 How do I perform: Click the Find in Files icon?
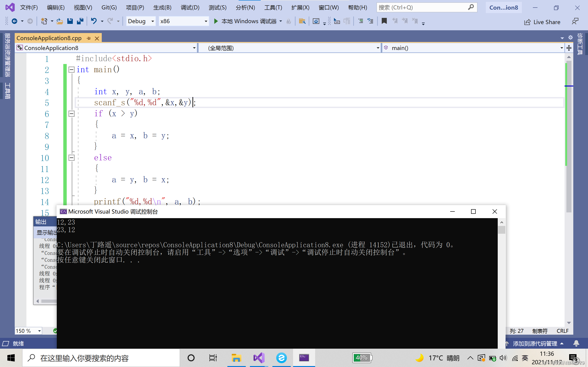click(x=302, y=21)
